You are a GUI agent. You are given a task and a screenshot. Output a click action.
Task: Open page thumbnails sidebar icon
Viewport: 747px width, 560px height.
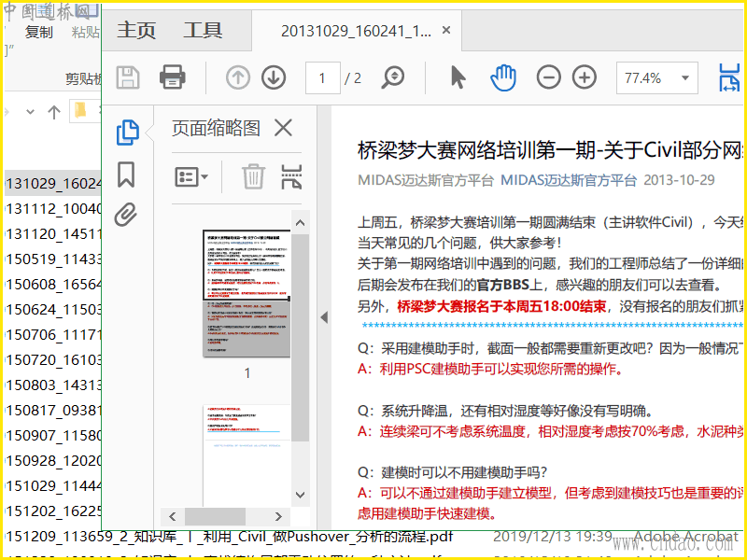coord(127,132)
